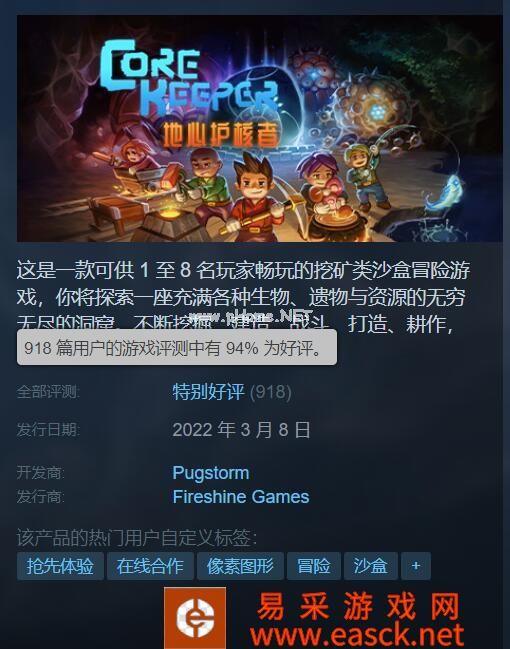Click the (918) review count
This screenshot has height=649, width=510.
271,392
